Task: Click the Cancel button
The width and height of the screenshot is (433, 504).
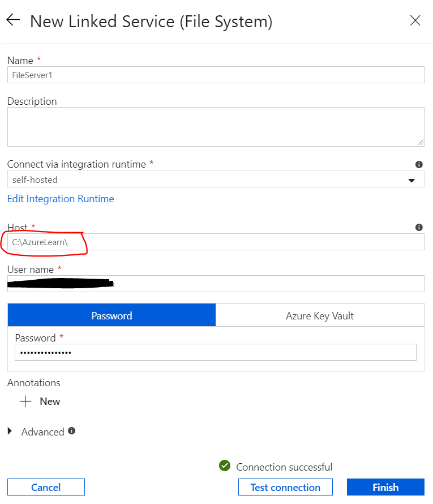Action: point(46,487)
